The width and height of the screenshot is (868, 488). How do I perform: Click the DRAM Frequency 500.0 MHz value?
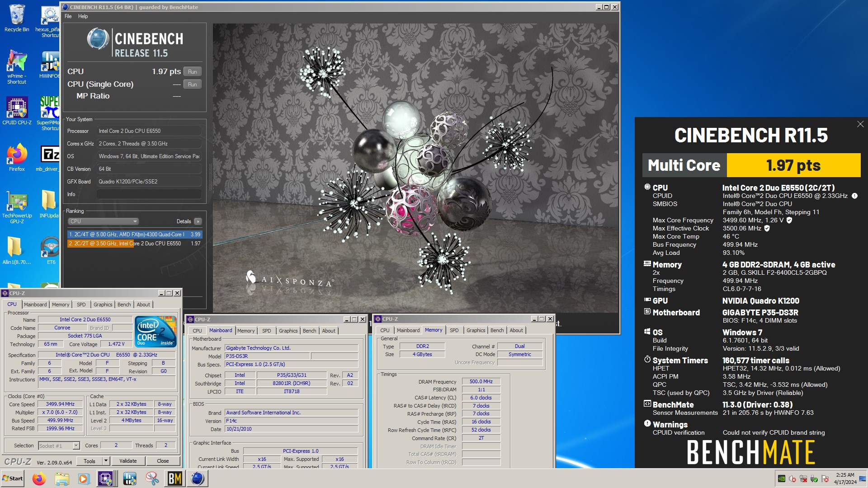(x=481, y=382)
